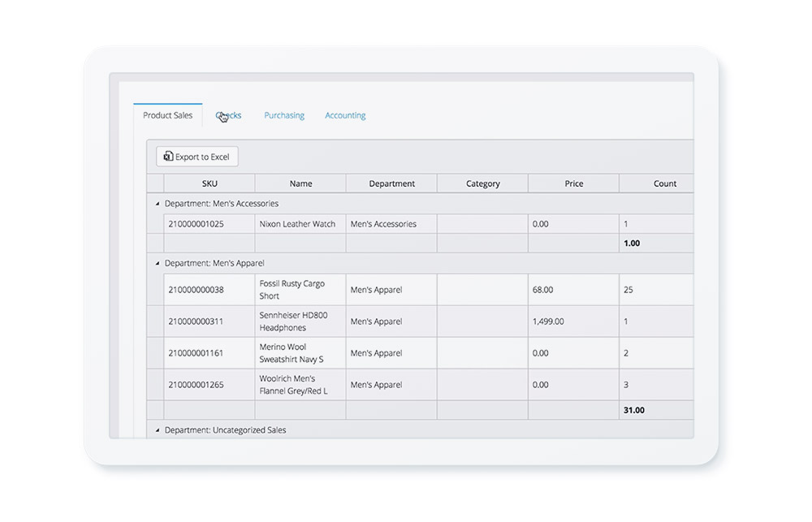Sort by the Price column header

click(x=574, y=183)
